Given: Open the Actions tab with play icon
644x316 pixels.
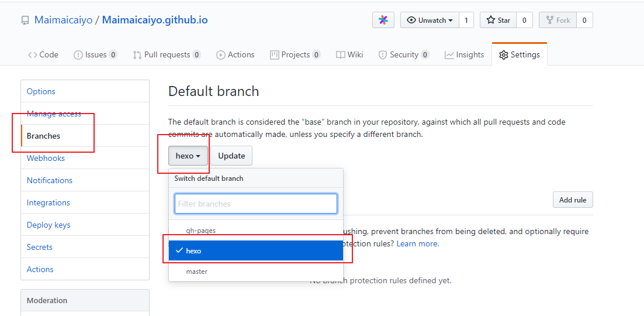Looking at the screenshot, I should click(x=236, y=55).
